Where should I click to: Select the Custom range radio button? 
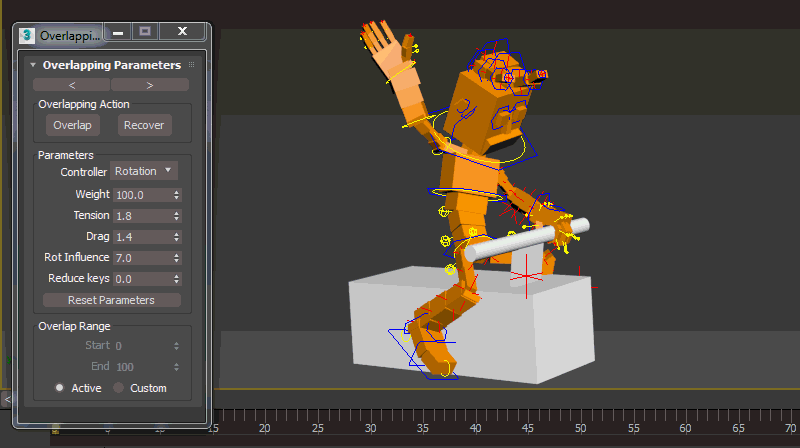119,388
